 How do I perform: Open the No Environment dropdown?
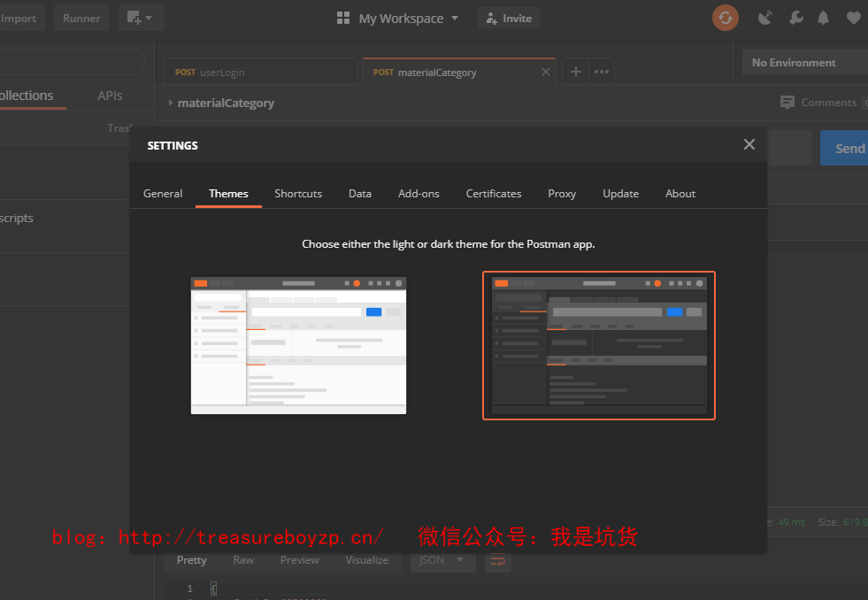(805, 63)
